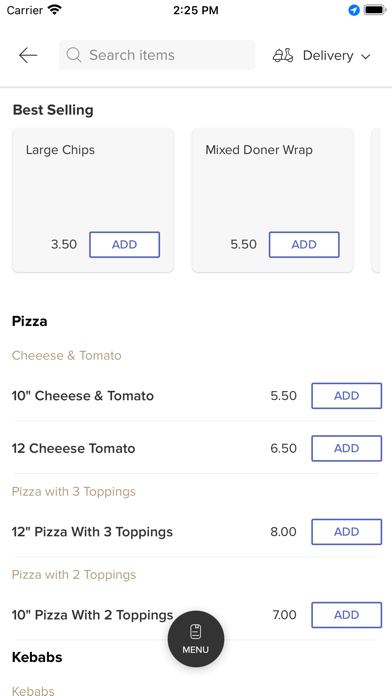Add 10" Cheeese & Tomato pizza

[x=347, y=395]
